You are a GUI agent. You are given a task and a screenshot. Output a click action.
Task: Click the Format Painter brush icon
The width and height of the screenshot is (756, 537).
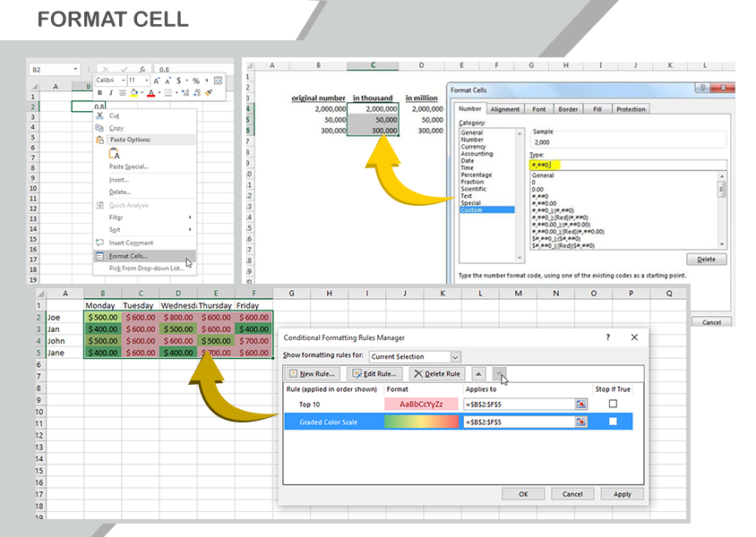[x=209, y=92]
